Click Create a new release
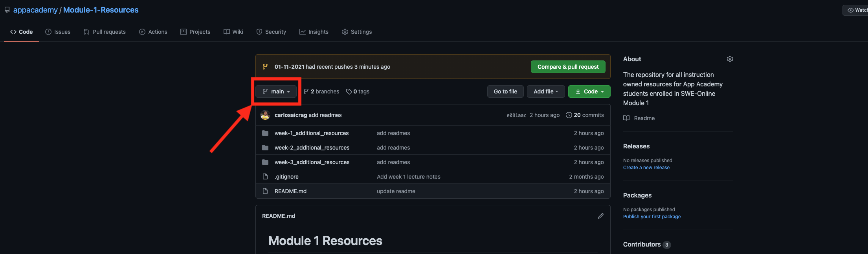 pyautogui.click(x=646, y=168)
